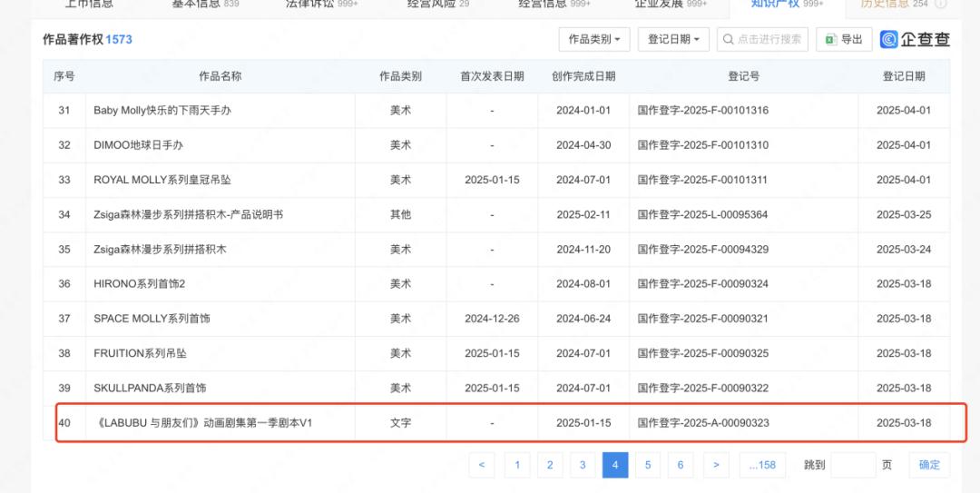Go to next page arrow
This screenshot has width=980, height=493.
pyautogui.click(x=716, y=465)
